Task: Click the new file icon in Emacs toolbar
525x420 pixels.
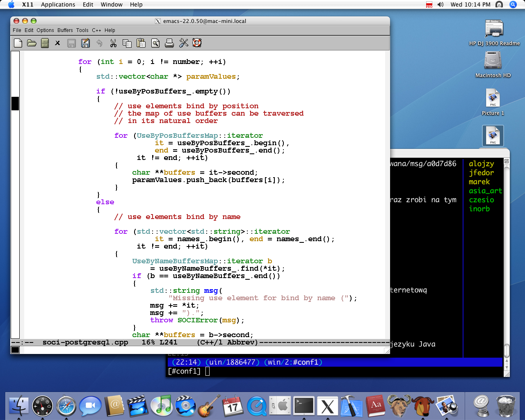Action: pyautogui.click(x=18, y=43)
